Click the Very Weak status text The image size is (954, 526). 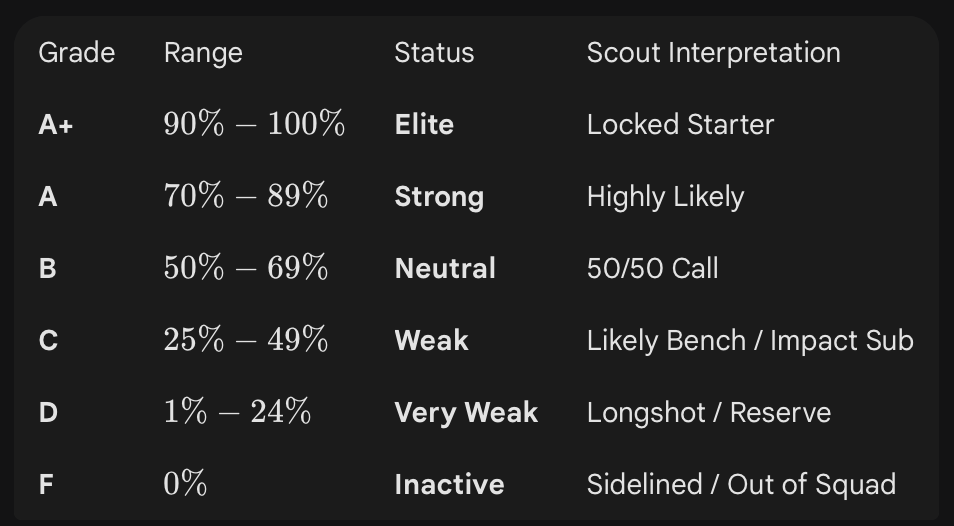(466, 413)
